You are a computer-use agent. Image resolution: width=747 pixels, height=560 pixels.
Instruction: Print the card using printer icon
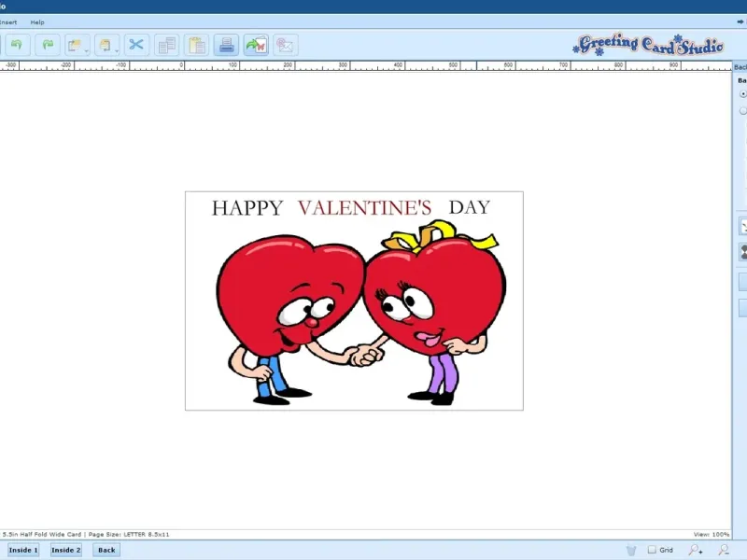pyautogui.click(x=226, y=45)
